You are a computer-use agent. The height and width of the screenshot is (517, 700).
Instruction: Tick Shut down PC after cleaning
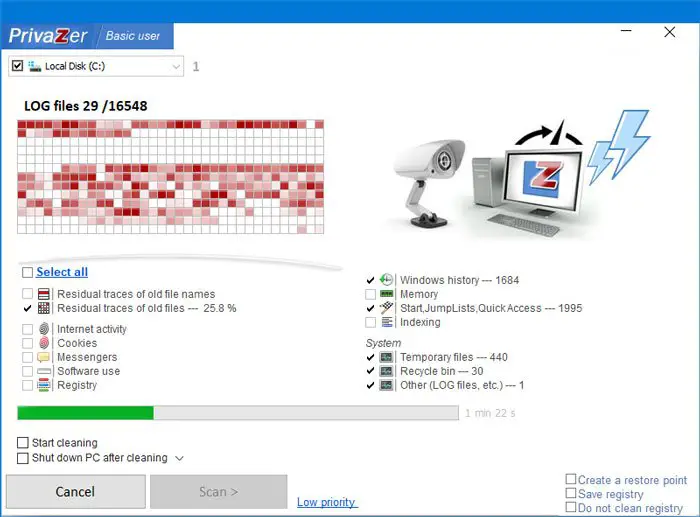tap(22, 458)
